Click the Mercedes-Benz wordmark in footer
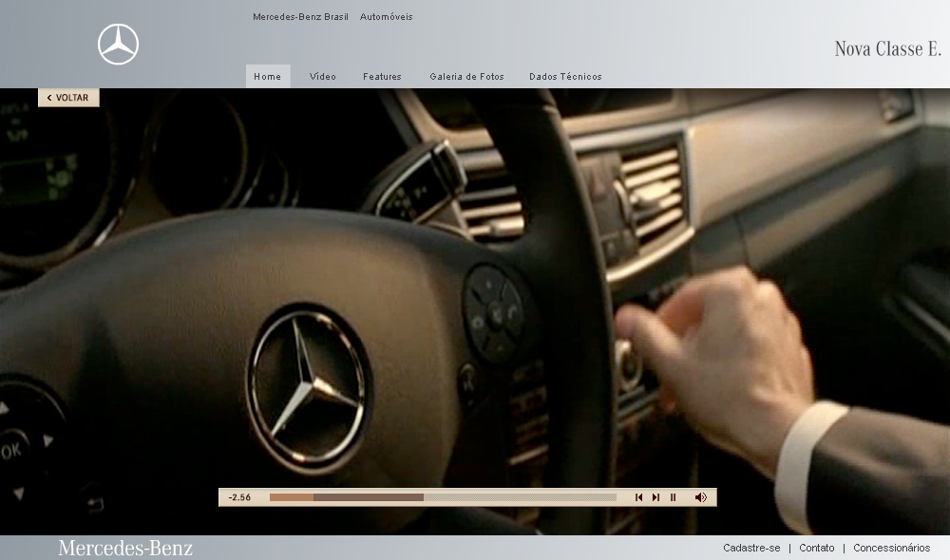The width and height of the screenshot is (950, 560). click(x=125, y=548)
